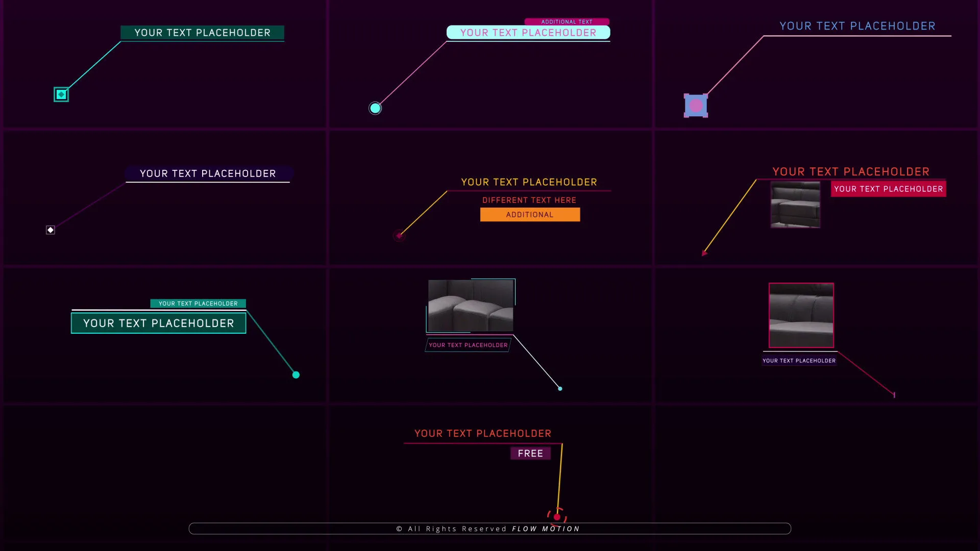This screenshot has width=980, height=551.
Task: Click the red dashed target circle marker
Action: click(557, 517)
